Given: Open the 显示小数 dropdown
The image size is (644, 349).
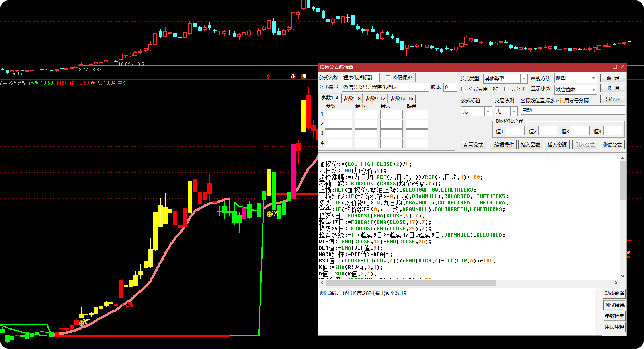Looking at the screenshot, I should pyautogui.click(x=593, y=89).
